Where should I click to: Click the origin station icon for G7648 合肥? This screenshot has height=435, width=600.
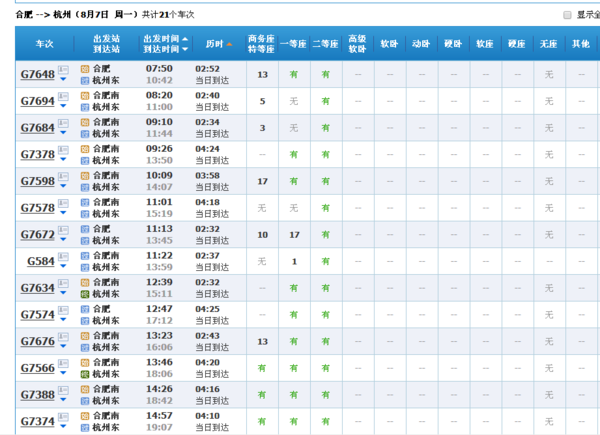click(x=85, y=69)
